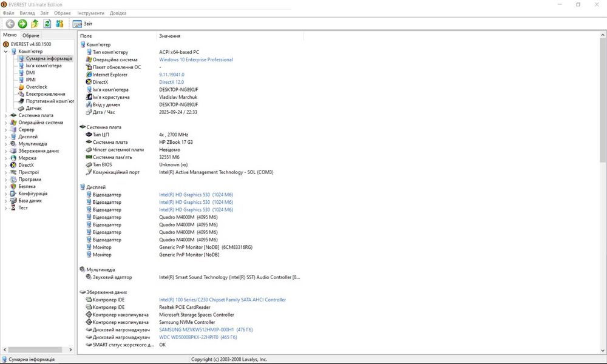Viewport: 607px width, 364px height.
Task: Click the Back navigation arrow icon
Action: coord(10,24)
